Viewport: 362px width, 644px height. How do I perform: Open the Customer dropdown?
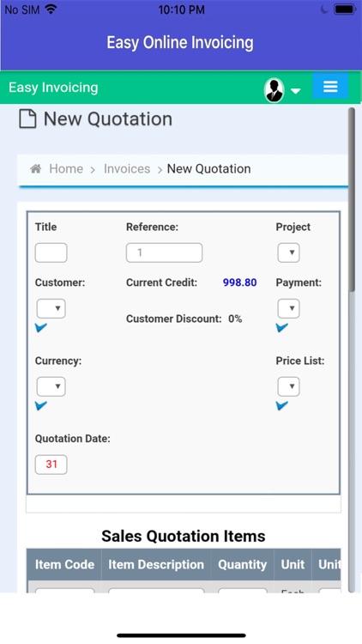point(51,308)
